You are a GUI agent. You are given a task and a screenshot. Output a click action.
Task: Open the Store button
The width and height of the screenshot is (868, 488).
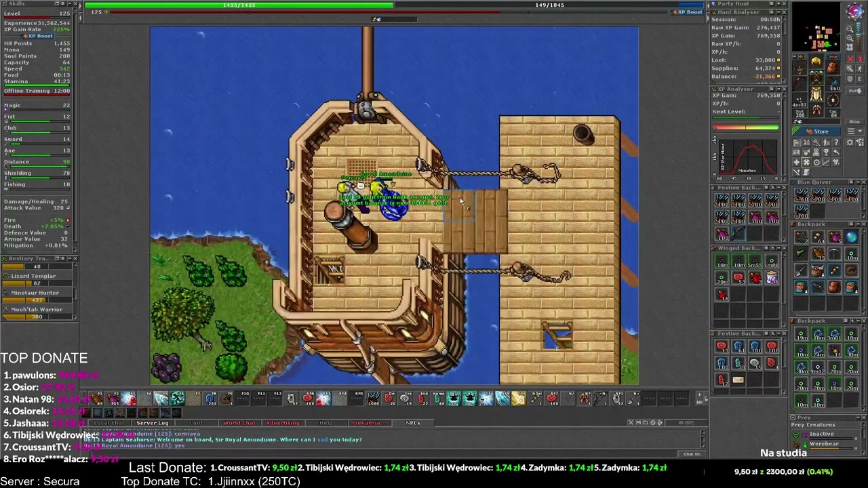tap(816, 131)
